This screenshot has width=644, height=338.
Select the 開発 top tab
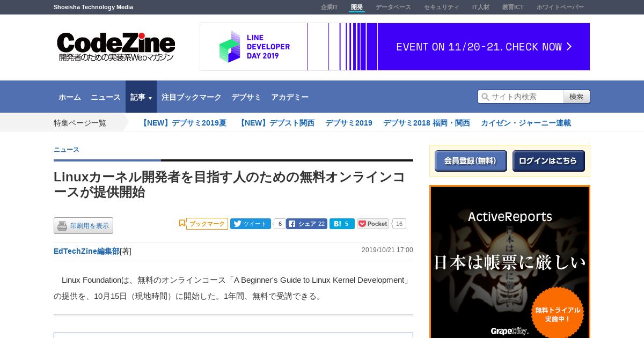(357, 7)
